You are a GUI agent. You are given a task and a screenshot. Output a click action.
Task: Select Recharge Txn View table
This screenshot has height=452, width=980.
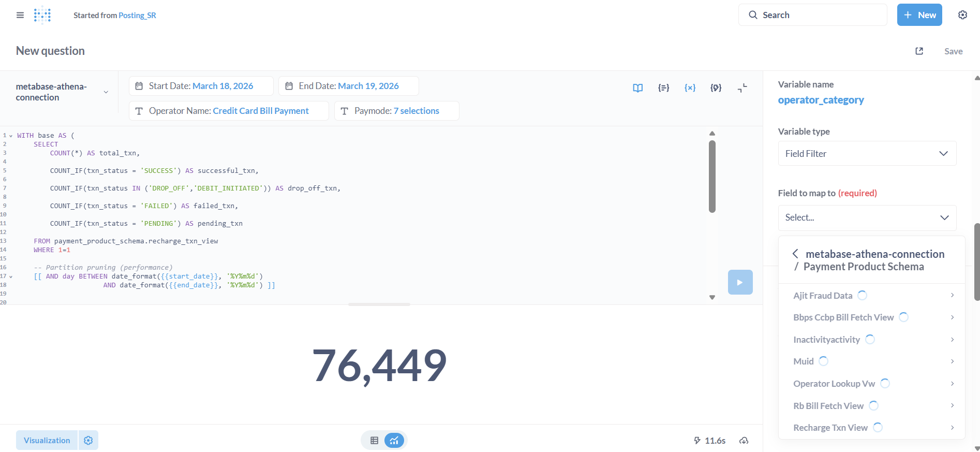tap(830, 428)
